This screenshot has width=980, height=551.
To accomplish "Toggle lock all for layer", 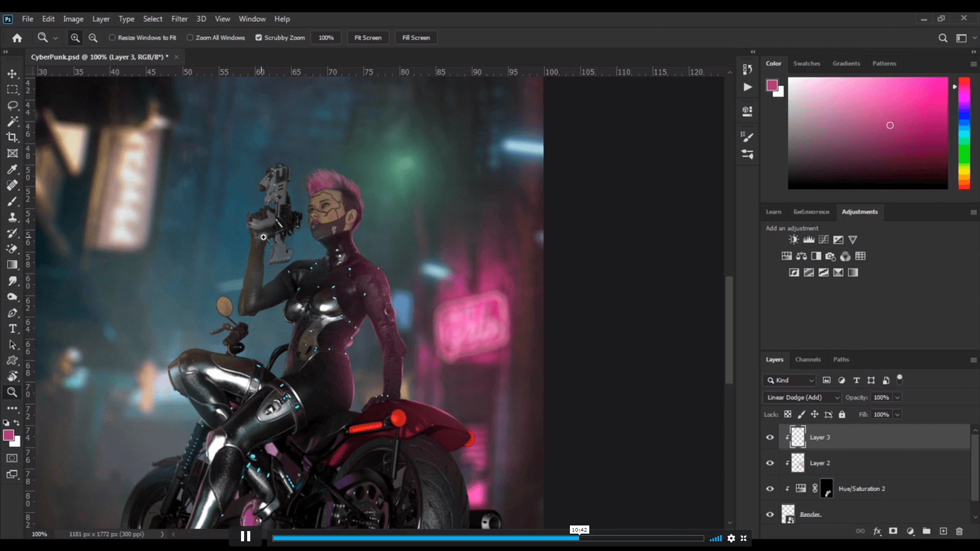I will (x=842, y=415).
